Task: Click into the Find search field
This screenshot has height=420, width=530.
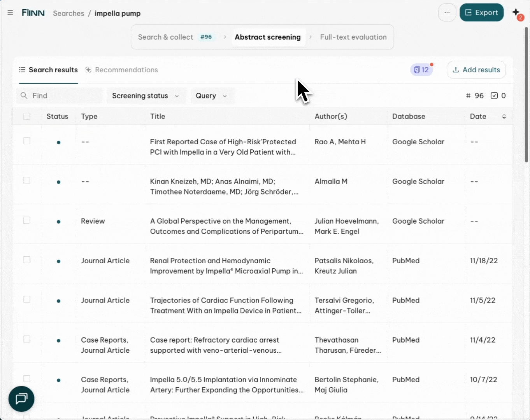Action: pos(62,96)
